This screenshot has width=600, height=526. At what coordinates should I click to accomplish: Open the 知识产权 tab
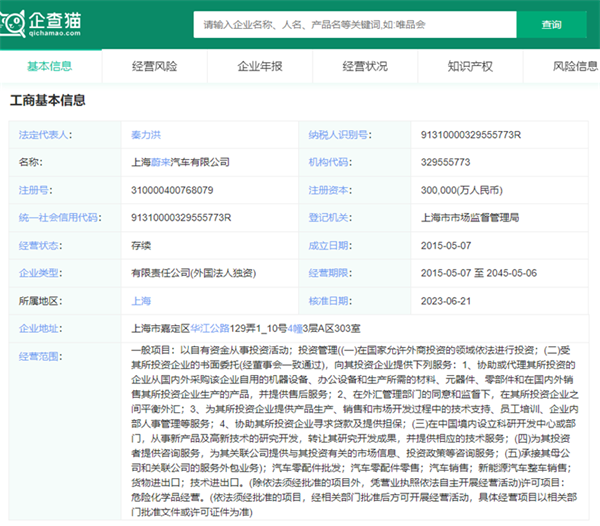coord(470,66)
